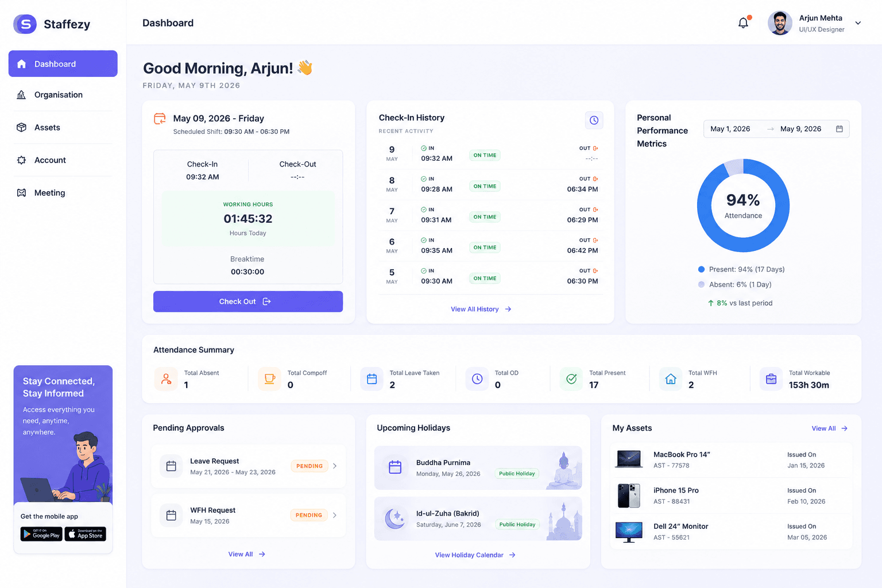Select the May 1, 2026 start date field
The image size is (882, 588).
coord(730,129)
